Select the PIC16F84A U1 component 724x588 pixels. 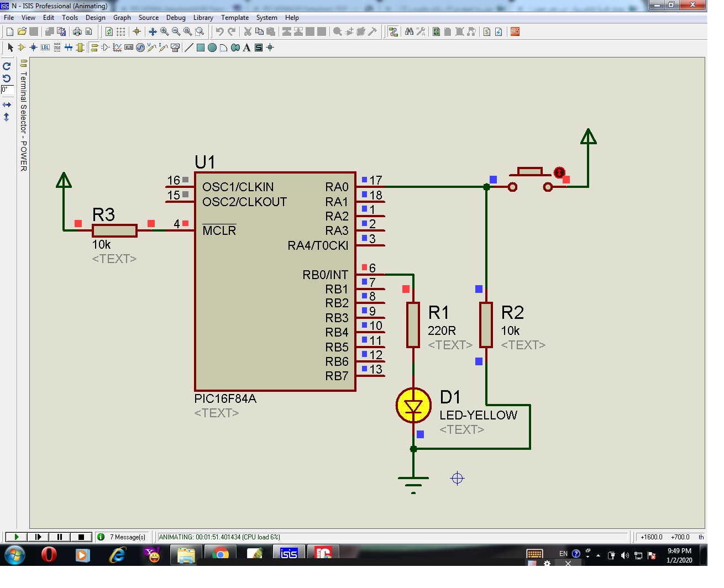click(x=275, y=281)
